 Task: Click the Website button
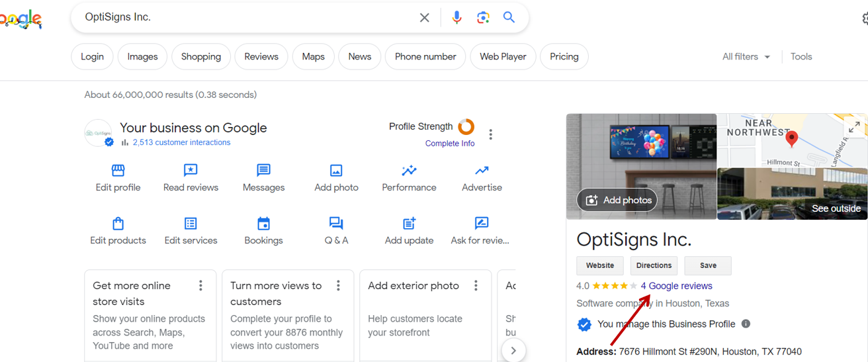(600, 265)
